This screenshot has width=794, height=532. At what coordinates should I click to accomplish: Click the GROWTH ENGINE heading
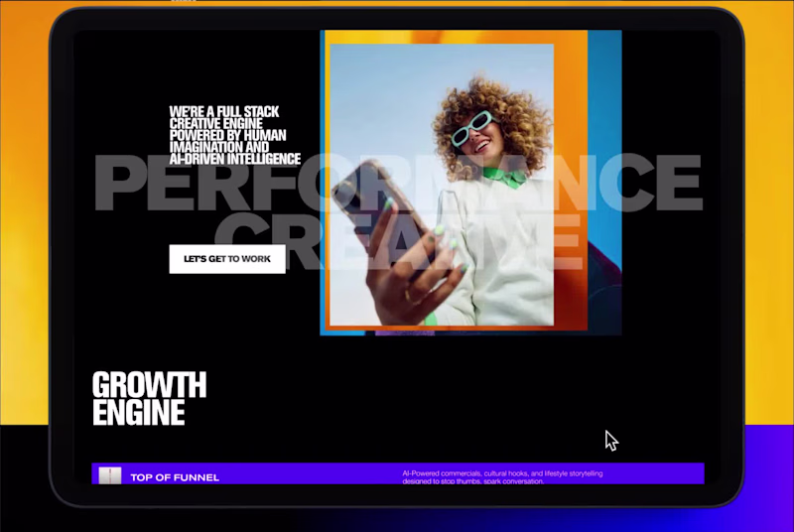[150, 399]
